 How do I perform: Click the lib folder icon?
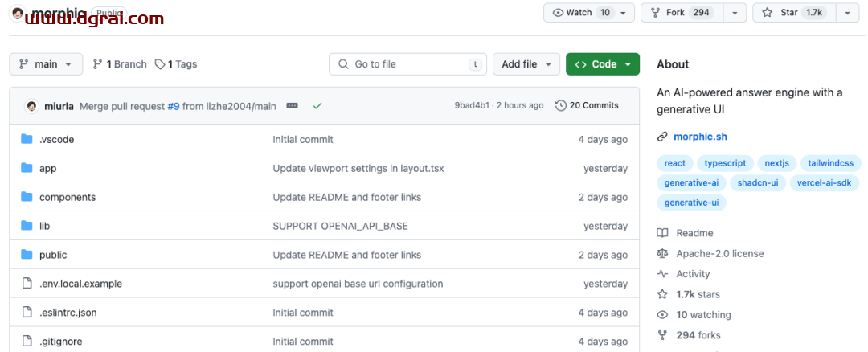(x=27, y=226)
